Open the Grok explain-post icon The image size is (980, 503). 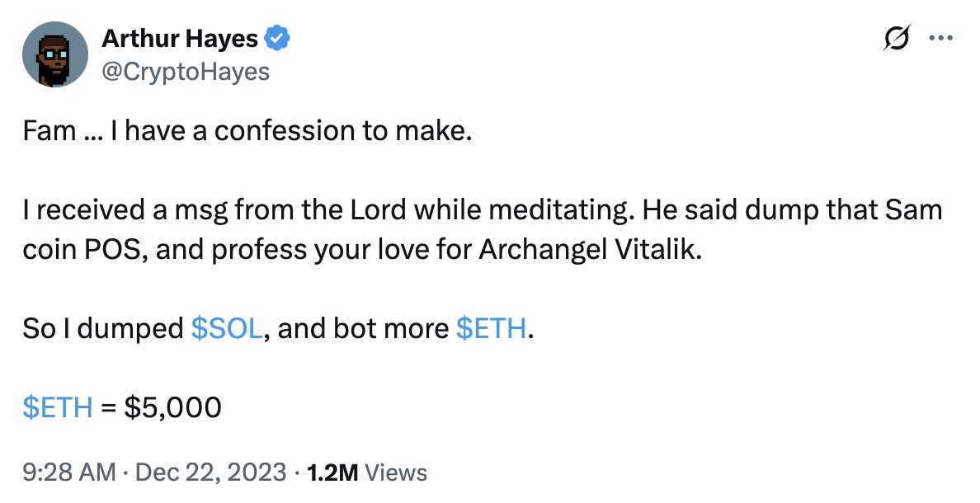(x=897, y=39)
